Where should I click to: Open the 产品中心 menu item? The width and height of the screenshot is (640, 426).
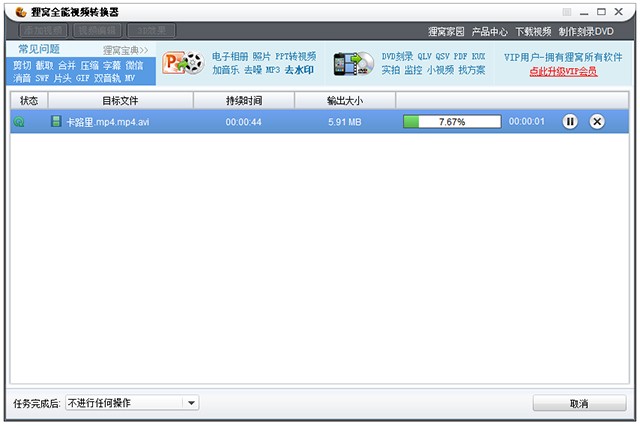pos(489,31)
